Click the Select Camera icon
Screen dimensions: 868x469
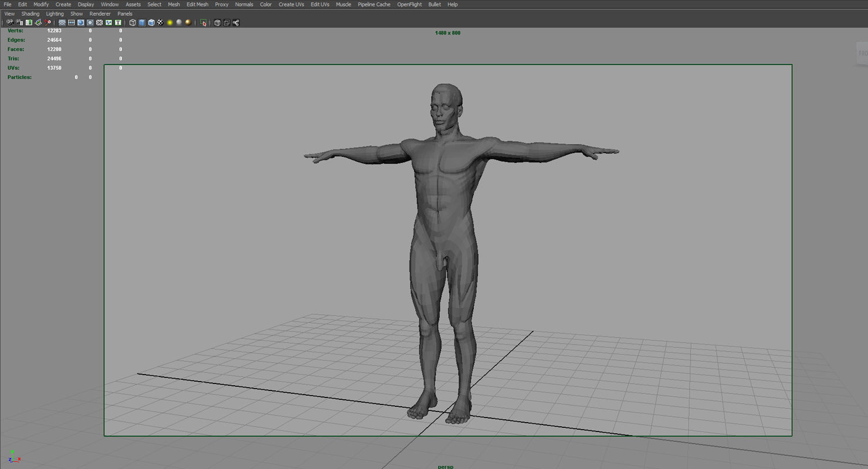coord(10,22)
